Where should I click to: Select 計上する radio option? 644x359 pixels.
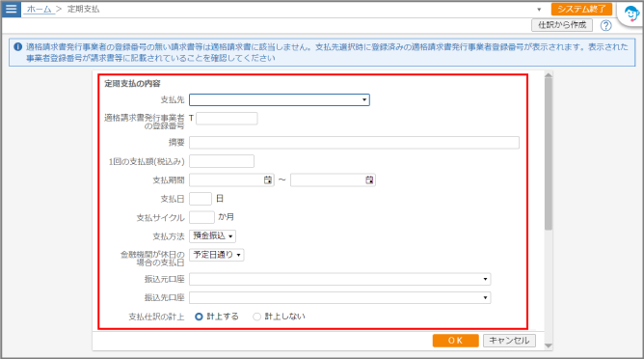[x=199, y=317]
